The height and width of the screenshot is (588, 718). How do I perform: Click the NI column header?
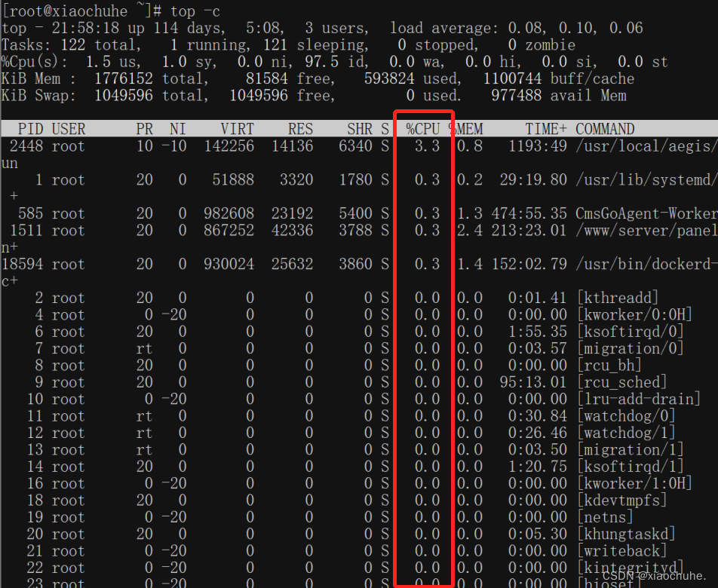[x=178, y=129]
